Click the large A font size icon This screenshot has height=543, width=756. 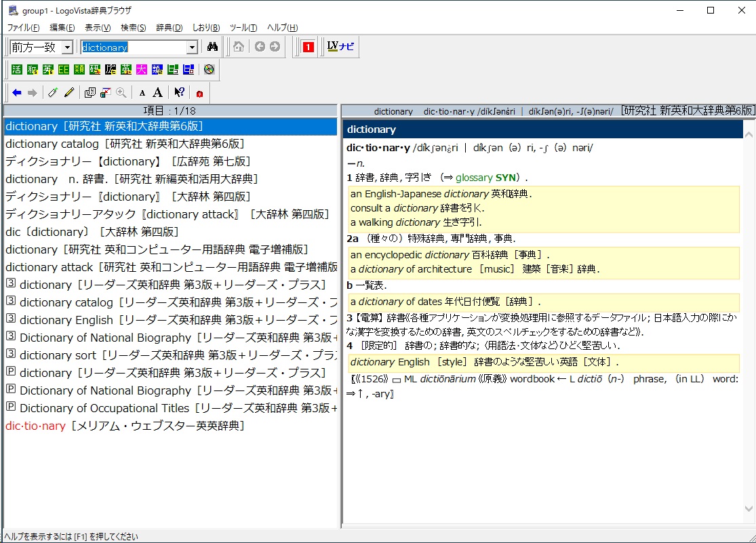158,93
